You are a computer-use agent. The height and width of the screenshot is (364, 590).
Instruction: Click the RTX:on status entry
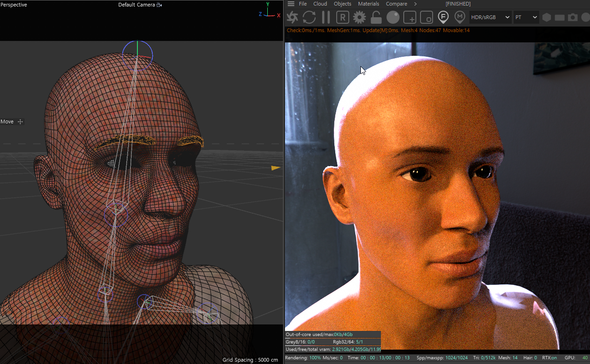click(x=549, y=357)
